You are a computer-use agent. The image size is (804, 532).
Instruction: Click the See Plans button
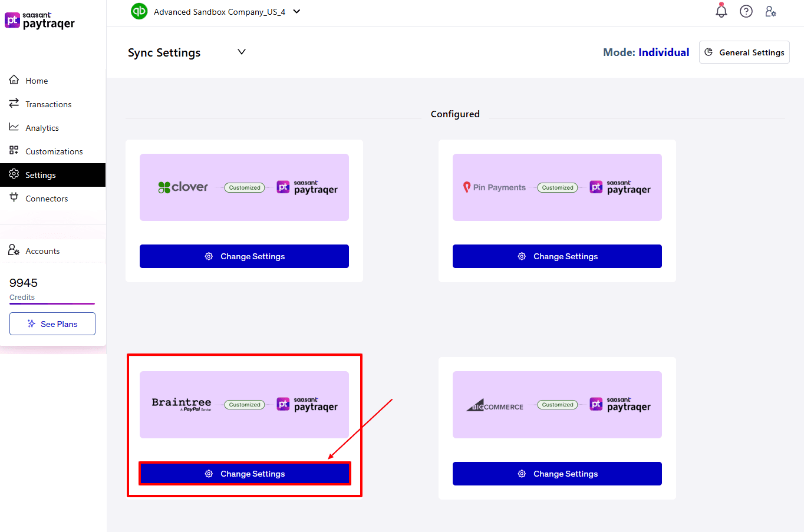[52, 324]
